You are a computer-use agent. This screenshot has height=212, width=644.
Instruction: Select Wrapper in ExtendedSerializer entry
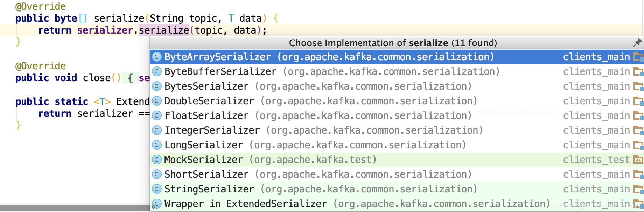[x=245, y=204]
